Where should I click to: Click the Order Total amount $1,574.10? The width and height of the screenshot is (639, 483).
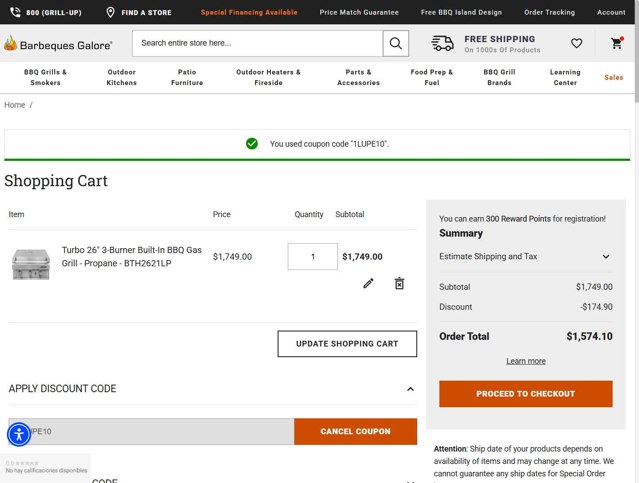click(589, 336)
